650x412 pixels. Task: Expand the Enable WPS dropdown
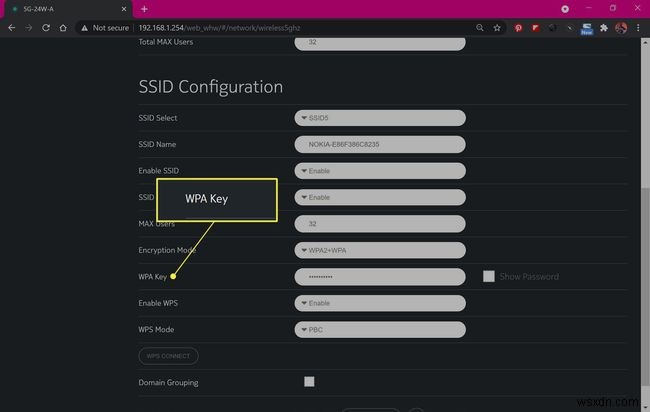(380, 303)
